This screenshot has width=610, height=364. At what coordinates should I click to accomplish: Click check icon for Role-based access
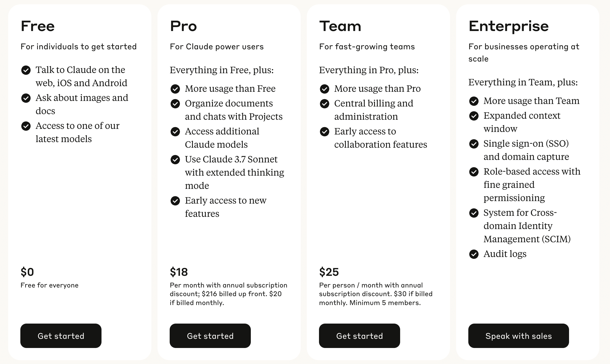pyautogui.click(x=474, y=172)
